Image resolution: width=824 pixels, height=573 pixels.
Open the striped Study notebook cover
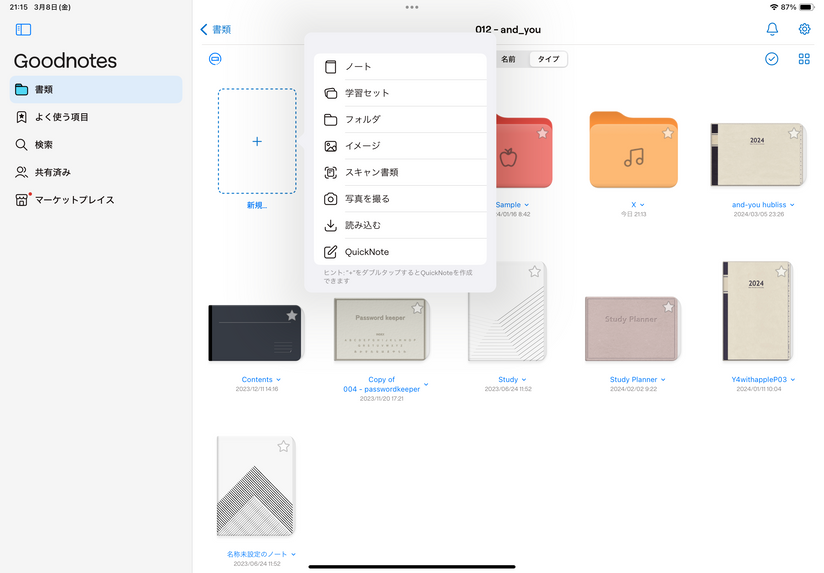coord(507,312)
